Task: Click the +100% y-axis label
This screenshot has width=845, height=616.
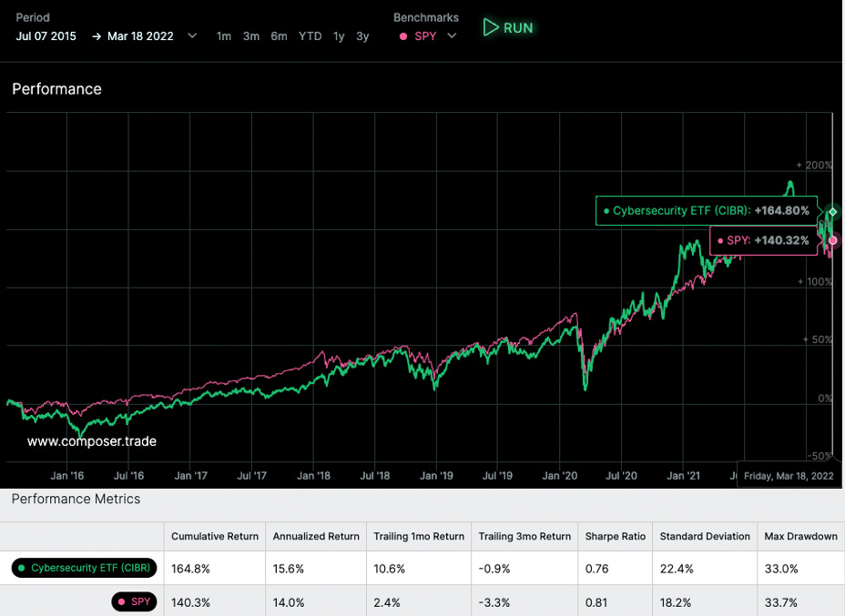Action: [x=815, y=282]
